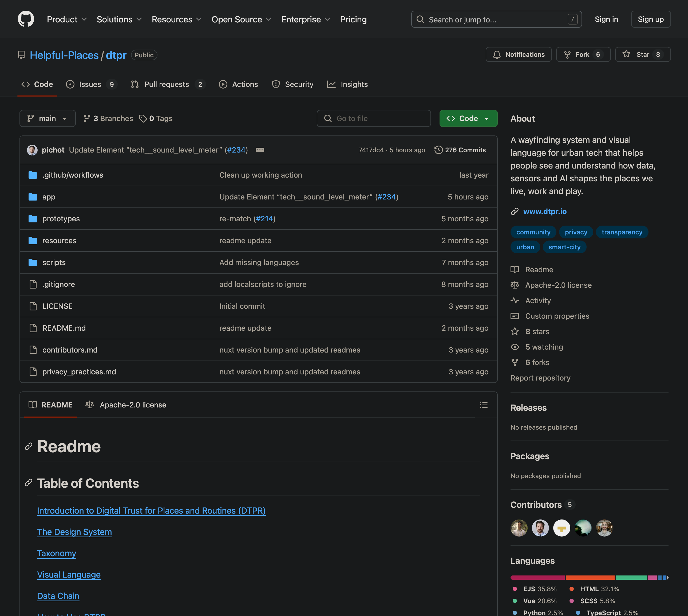The width and height of the screenshot is (688, 616).
Task: Fork the repository with Fork button
Action: click(583, 54)
